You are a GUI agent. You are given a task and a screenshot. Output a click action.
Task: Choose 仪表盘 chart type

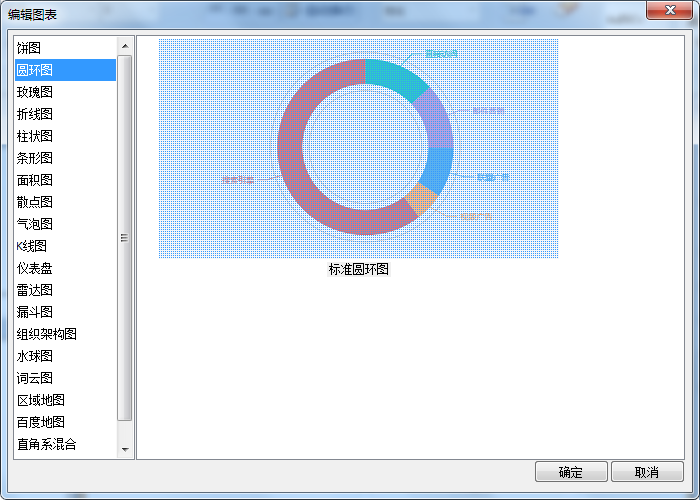click(35, 268)
